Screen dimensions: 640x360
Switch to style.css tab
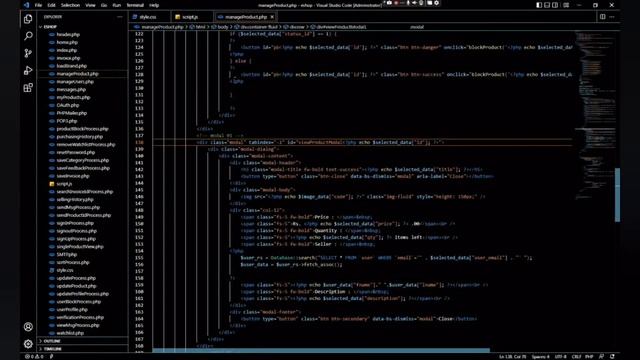tap(148, 17)
